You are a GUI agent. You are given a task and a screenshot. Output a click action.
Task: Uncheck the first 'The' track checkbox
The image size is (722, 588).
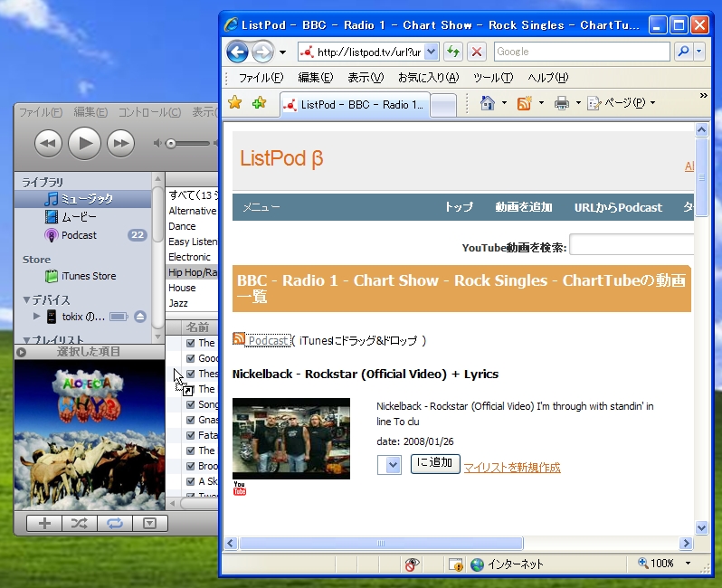click(x=191, y=343)
